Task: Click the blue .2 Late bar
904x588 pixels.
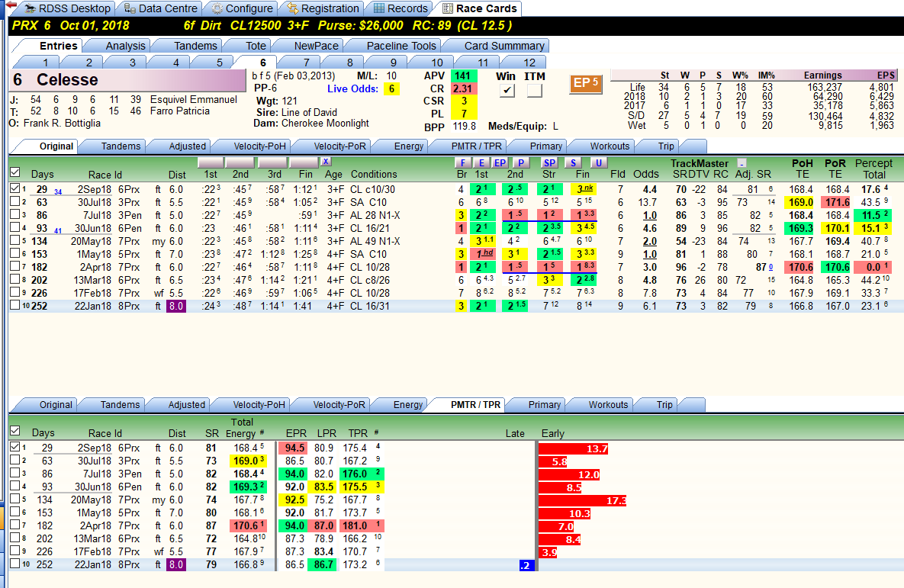Action: 527,566
